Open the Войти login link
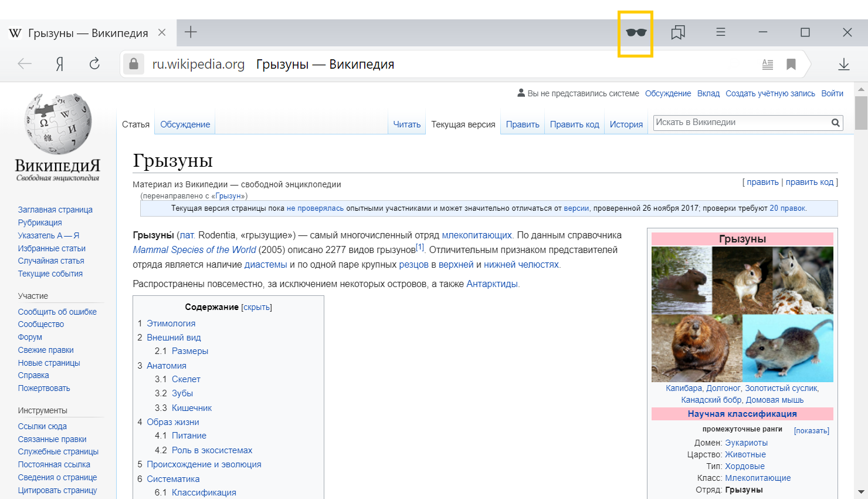 pyautogui.click(x=832, y=93)
